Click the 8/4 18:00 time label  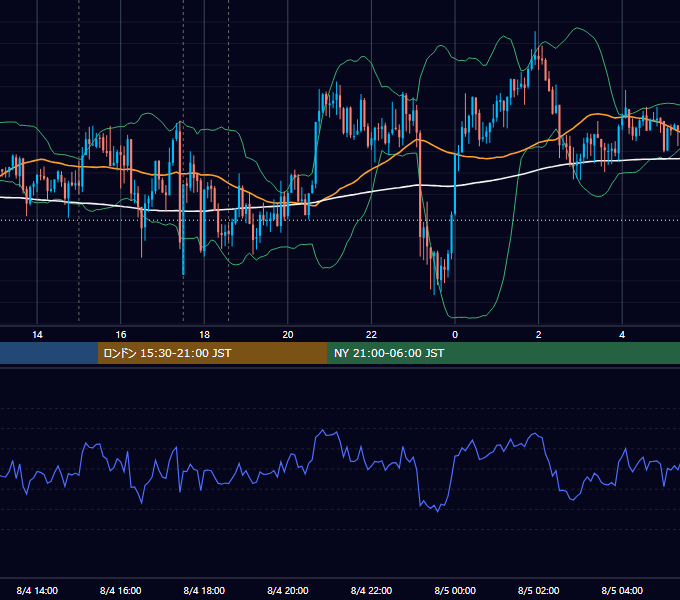[204, 590]
